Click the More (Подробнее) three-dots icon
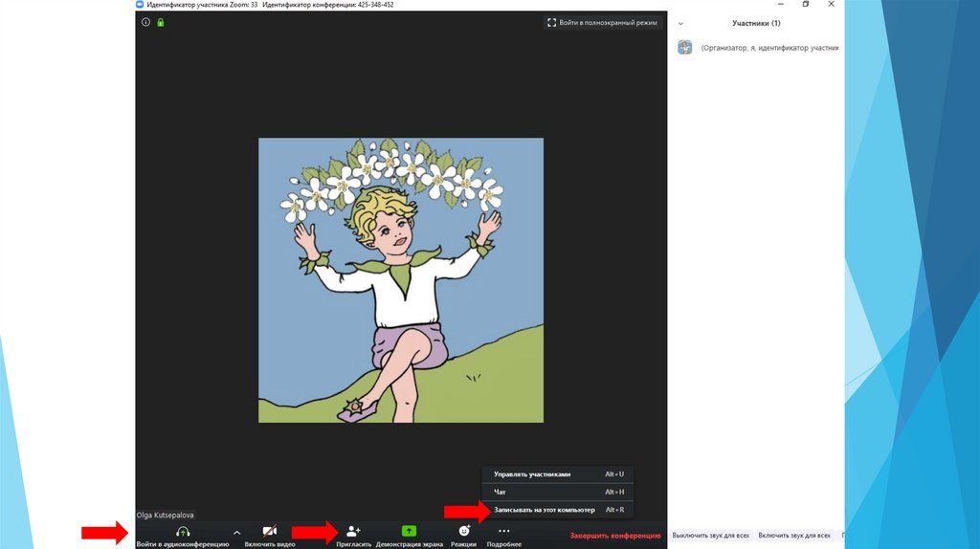This screenshot has height=549, width=980. click(x=504, y=531)
